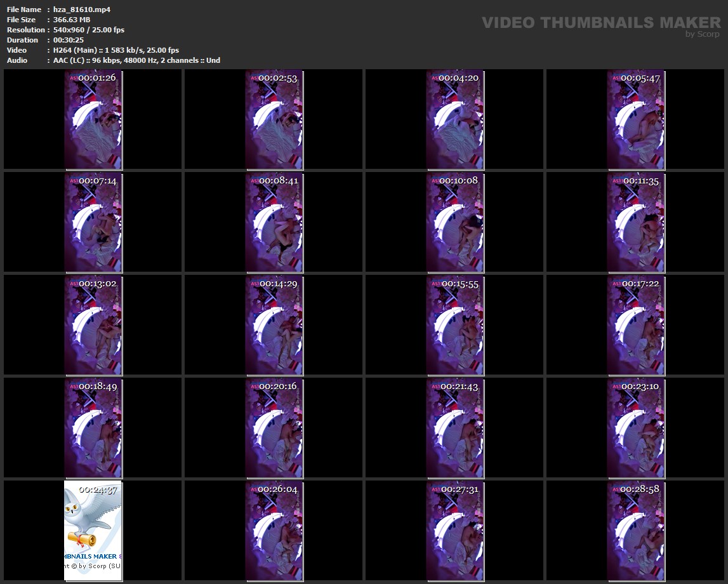
Task: Select the thumbnail at 00:10:08
Action: [455, 223]
